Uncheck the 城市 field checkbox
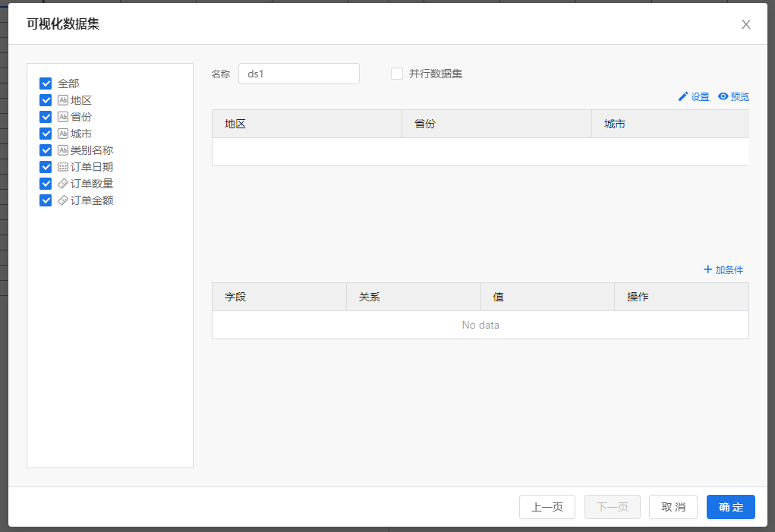This screenshot has height=532, width=775. tap(46, 134)
